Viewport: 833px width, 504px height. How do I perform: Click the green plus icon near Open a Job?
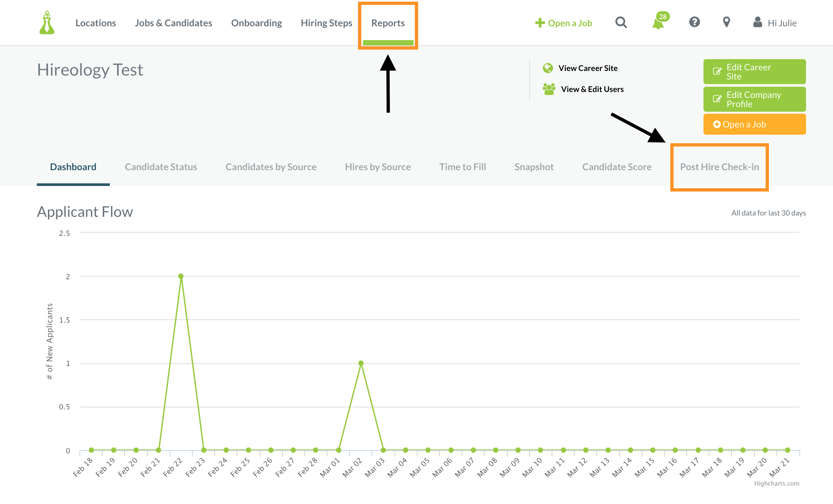point(540,23)
